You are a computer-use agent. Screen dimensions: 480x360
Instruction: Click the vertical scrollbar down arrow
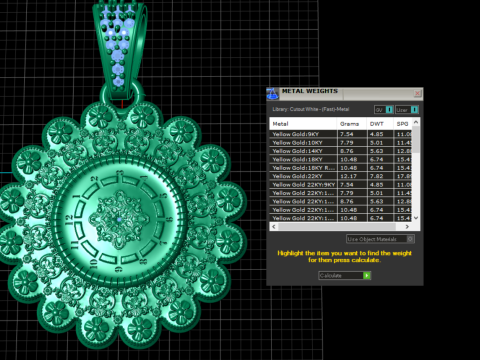click(x=416, y=218)
